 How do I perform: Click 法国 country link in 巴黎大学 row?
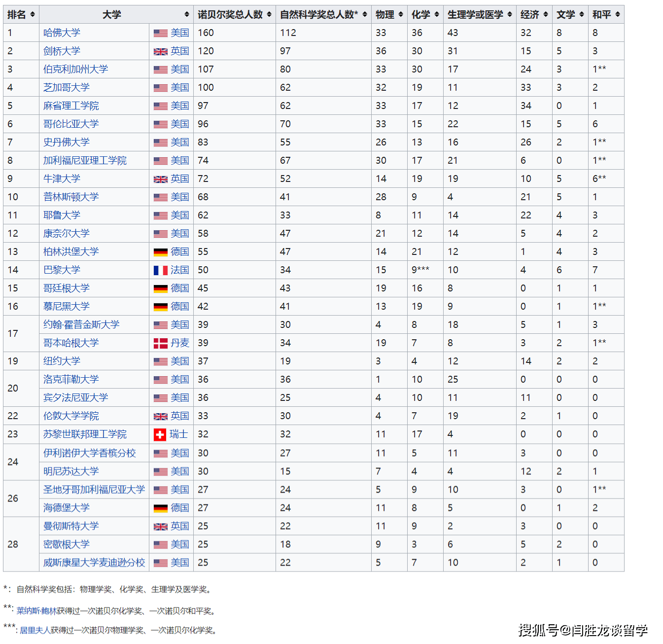(x=180, y=270)
